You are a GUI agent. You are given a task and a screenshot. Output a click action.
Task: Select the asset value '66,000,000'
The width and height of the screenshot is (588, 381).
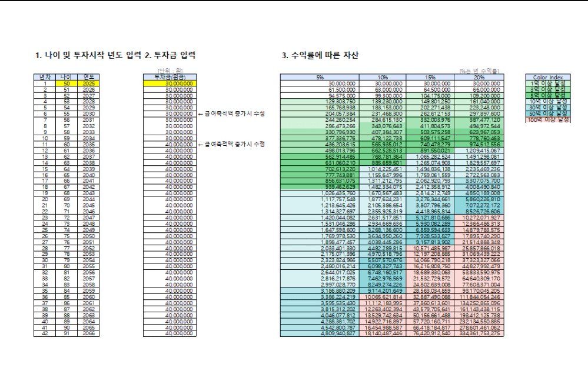[x=479, y=89]
